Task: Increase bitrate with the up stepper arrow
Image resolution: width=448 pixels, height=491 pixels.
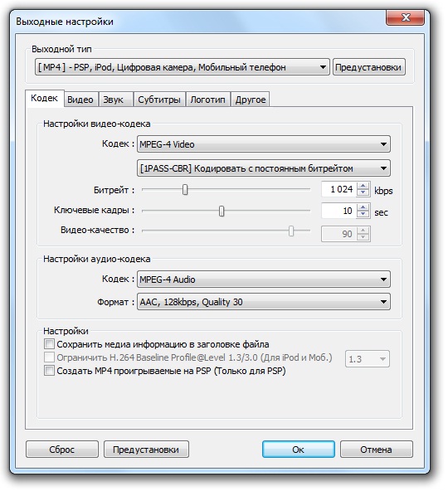Action: pyautogui.click(x=363, y=186)
